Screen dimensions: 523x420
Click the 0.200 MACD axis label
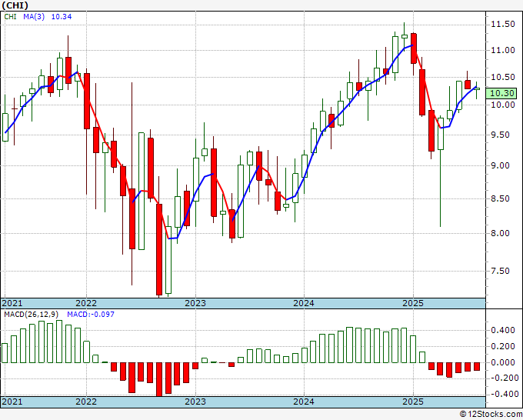coord(503,347)
